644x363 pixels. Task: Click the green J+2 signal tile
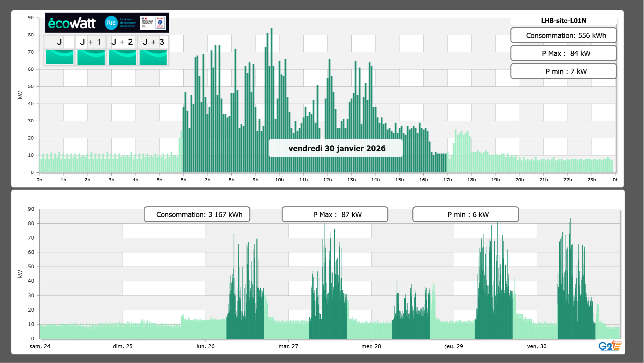click(122, 57)
